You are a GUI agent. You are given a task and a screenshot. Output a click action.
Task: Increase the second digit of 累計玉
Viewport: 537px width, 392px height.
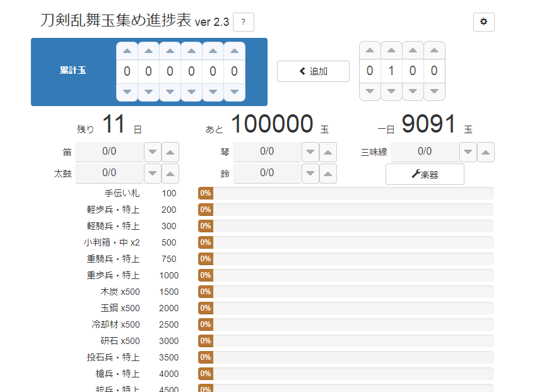point(149,51)
